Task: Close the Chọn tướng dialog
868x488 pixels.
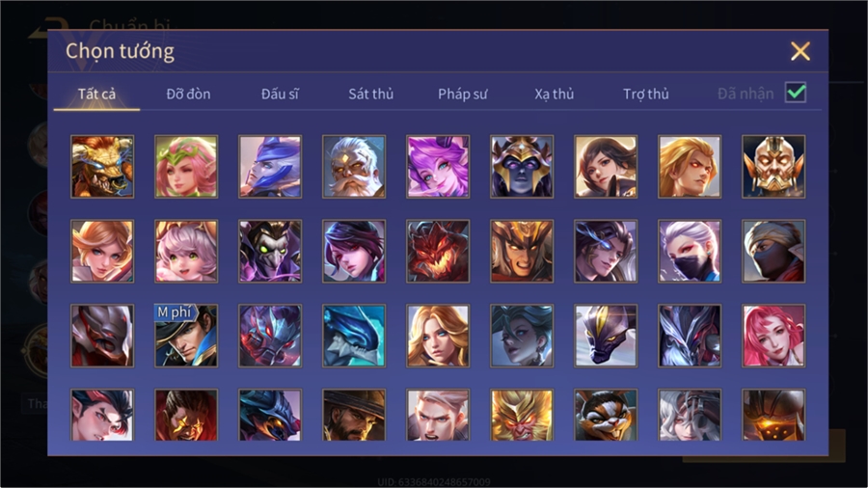Action: pos(800,51)
